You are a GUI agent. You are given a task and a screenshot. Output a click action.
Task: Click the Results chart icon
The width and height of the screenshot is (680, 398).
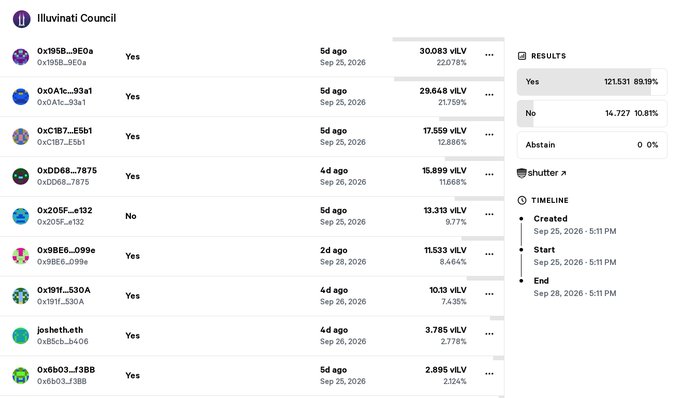(x=522, y=56)
